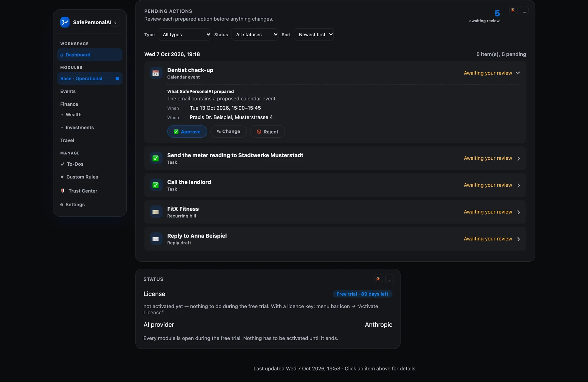Open the Status filter dropdown
This screenshot has height=382, width=588.
(x=255, y=34)
